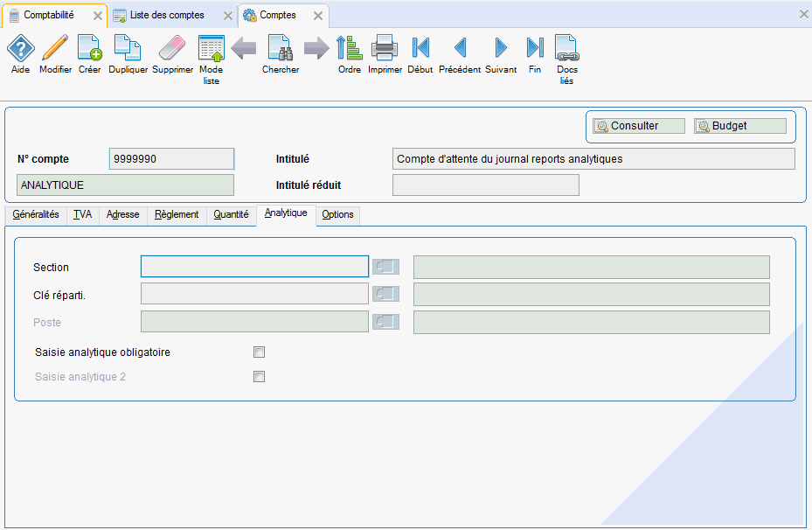Screen dimensions: 812x530
Task: Click into the Intitulé réduit field
Action: (x=485, y=185)
